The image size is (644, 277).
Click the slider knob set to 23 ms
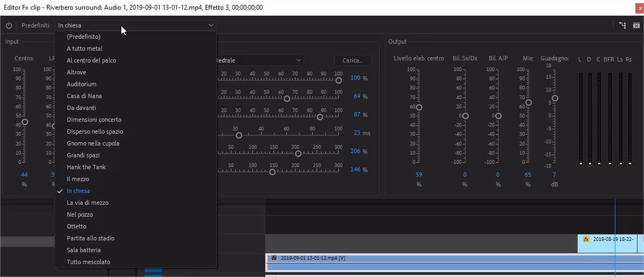pos(238,135)
